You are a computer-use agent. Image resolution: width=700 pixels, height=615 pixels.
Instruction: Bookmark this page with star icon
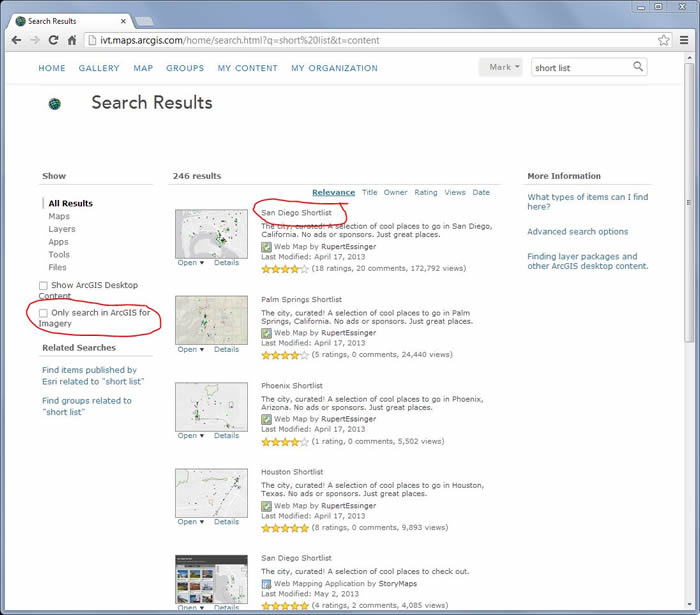(x=663, y=40)
